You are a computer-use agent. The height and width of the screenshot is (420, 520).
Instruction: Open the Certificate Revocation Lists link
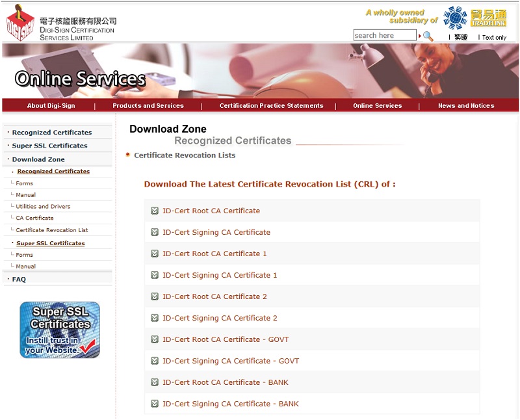(x=185, y=155)
